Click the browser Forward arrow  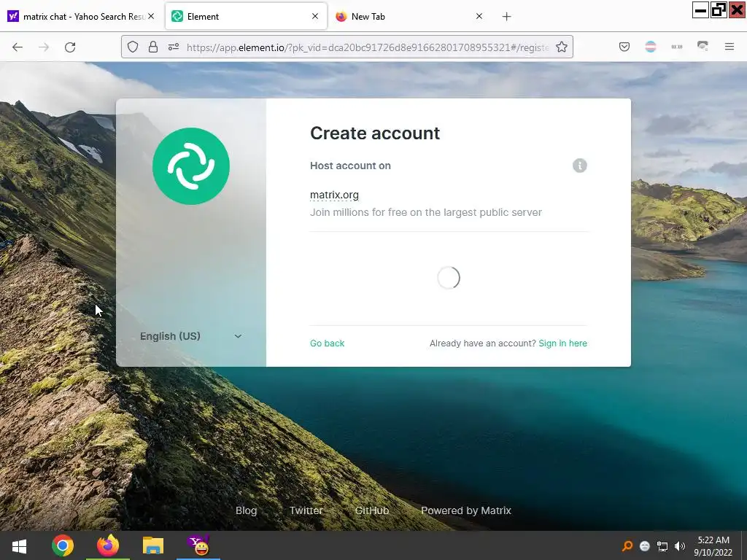click(44, 47)
